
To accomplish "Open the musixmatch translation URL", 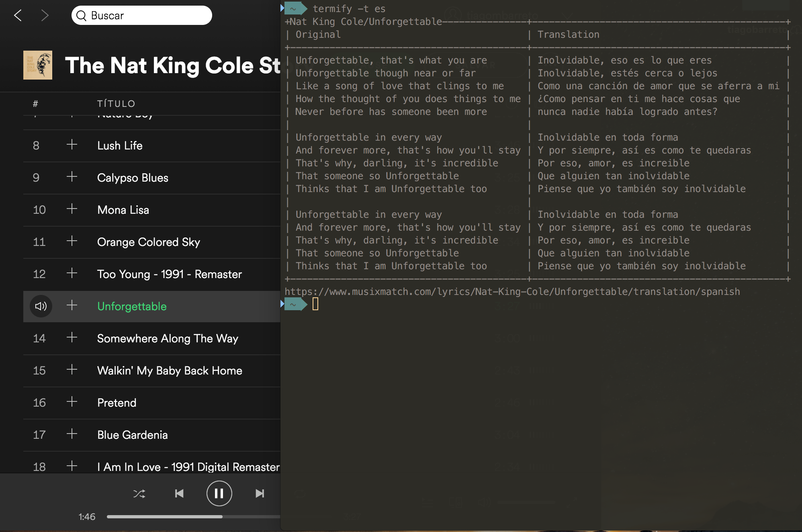I will point(512,292).
